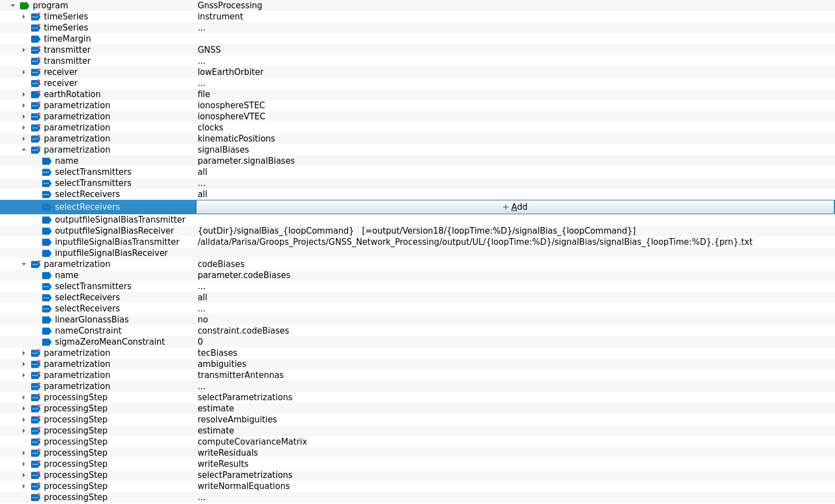This screenshot has width=835, height=504.
Task: Click the icon beside transmitter GNSS
Action: tap(36, 49)
